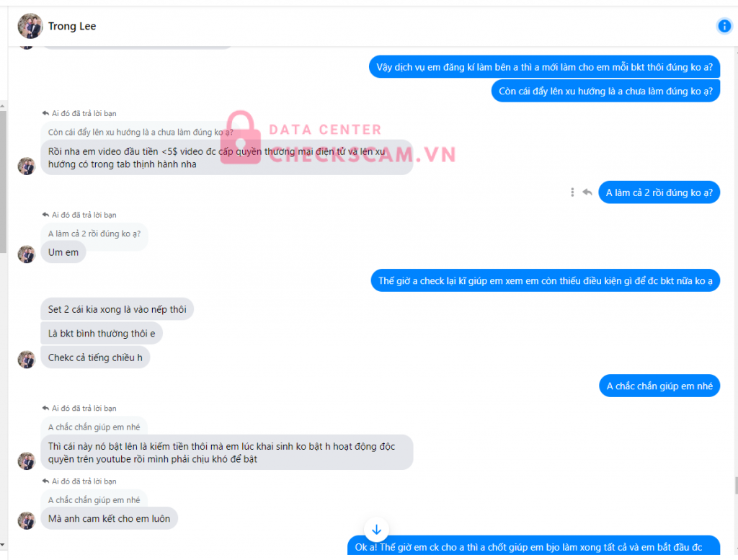Click the quoted 'Còn cái đẩy lên xu hướng' reply preview
This screenshot has width=738, height=560.
(x=141, y=132)
